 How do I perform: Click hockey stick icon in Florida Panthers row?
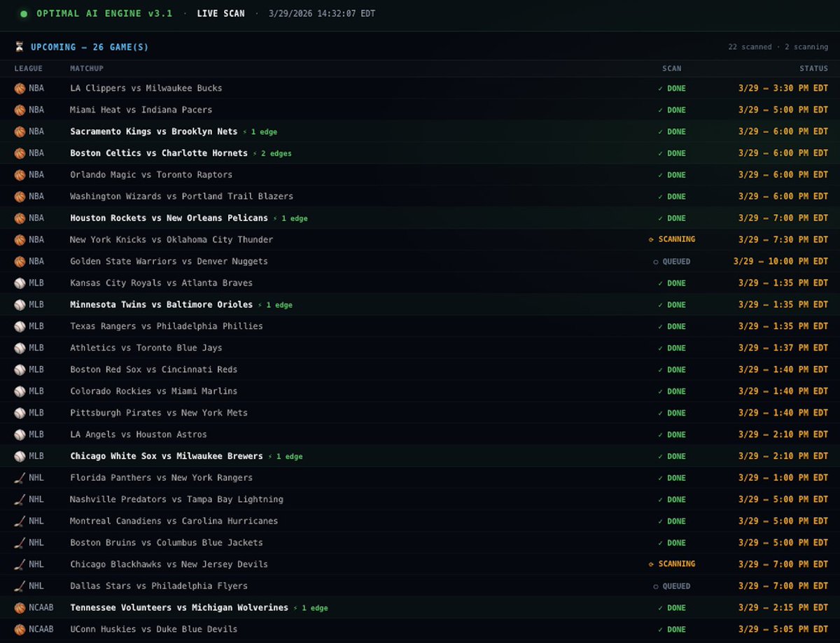point(20,479)
